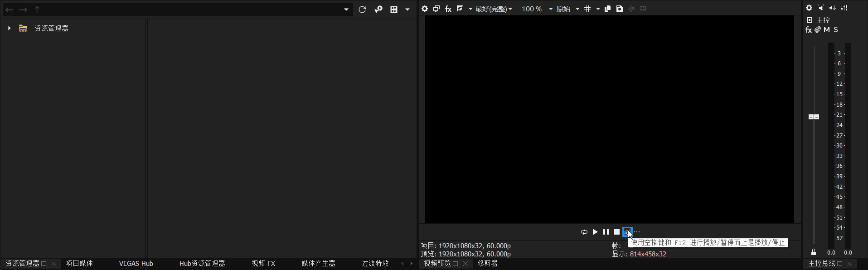Refresh the explorer file view
The width and height of the screenshot is (868, 270).
362,10
